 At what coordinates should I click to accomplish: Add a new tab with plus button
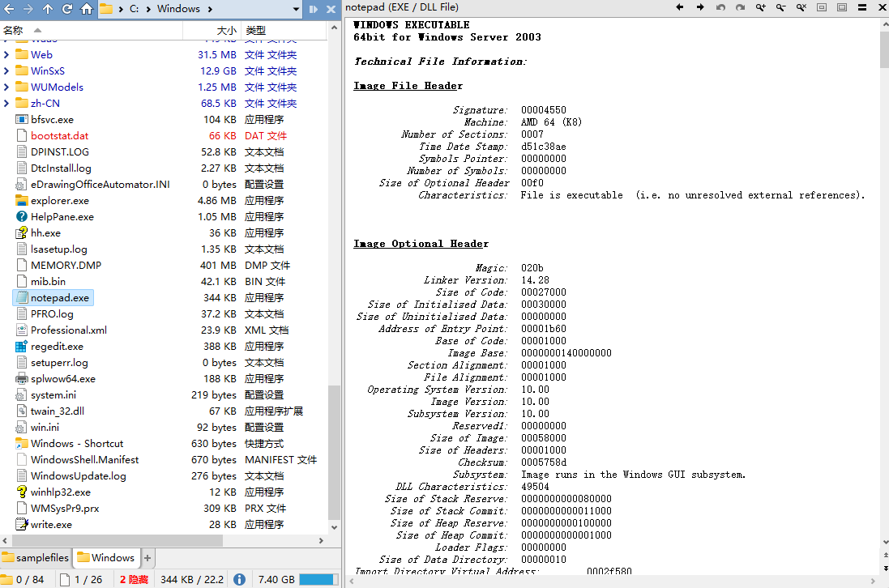(x=147, y=558)
